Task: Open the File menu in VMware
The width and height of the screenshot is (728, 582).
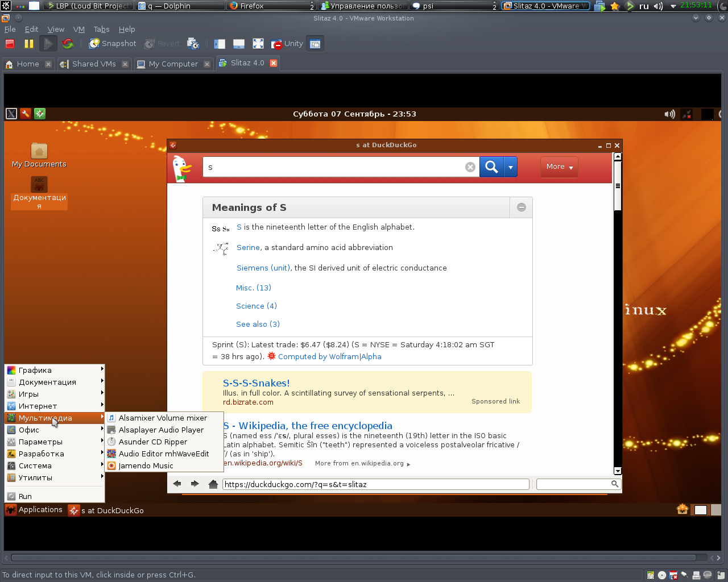Action: [x=10, y=29]
